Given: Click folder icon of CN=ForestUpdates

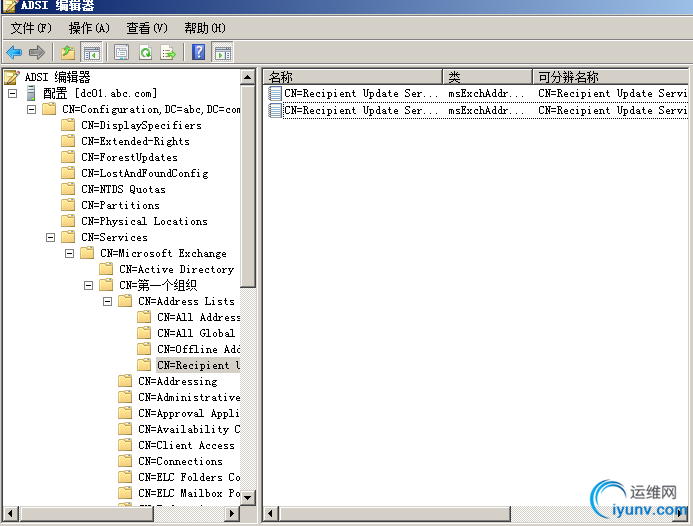Looking at the screenshot, I should coord(68,157).
